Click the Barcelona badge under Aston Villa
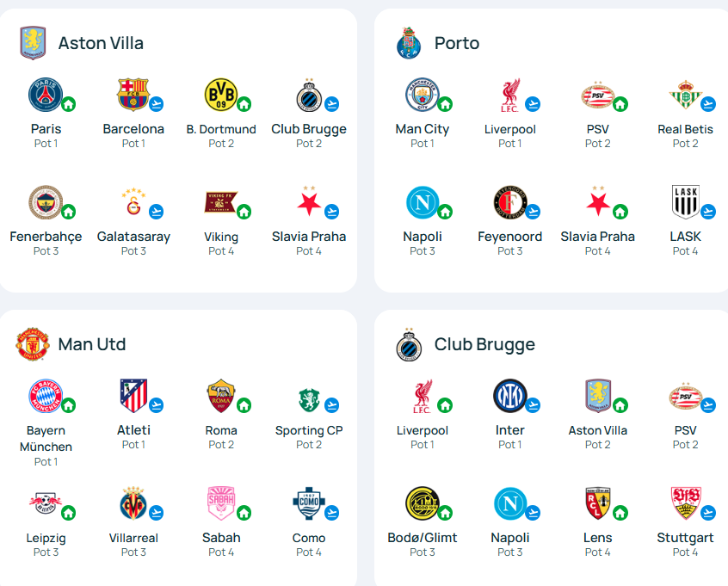Screen dimensions: 728x586 tap(133, 95)
